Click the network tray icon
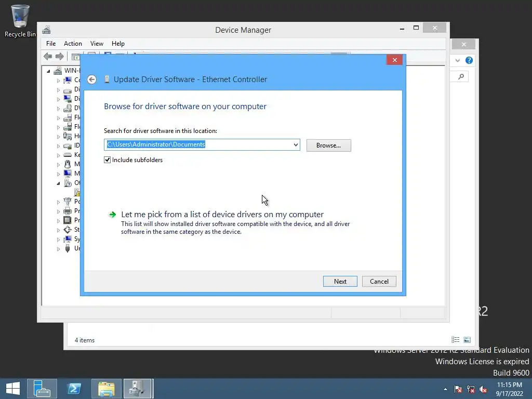This screenshot has height=399, width=532. (x=471, y=389)
